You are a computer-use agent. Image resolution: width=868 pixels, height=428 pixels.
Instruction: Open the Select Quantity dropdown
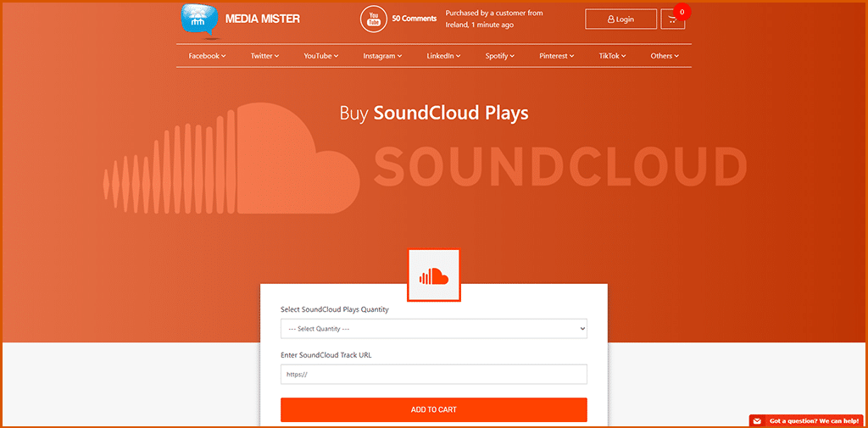[434, 328]
